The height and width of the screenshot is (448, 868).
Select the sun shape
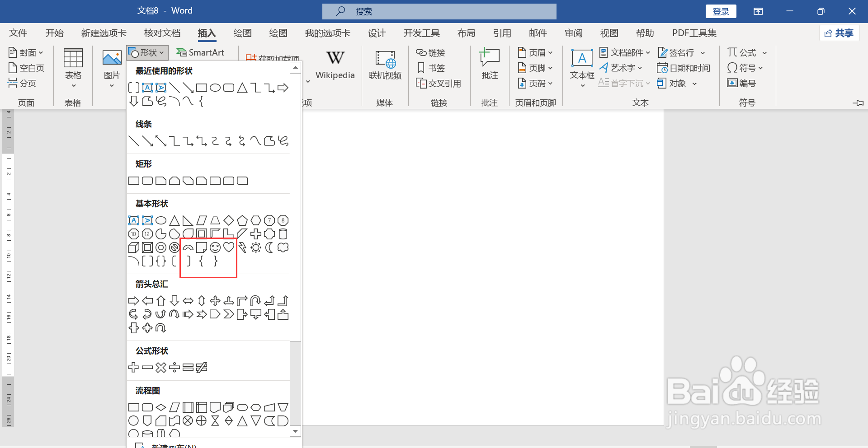256,247
